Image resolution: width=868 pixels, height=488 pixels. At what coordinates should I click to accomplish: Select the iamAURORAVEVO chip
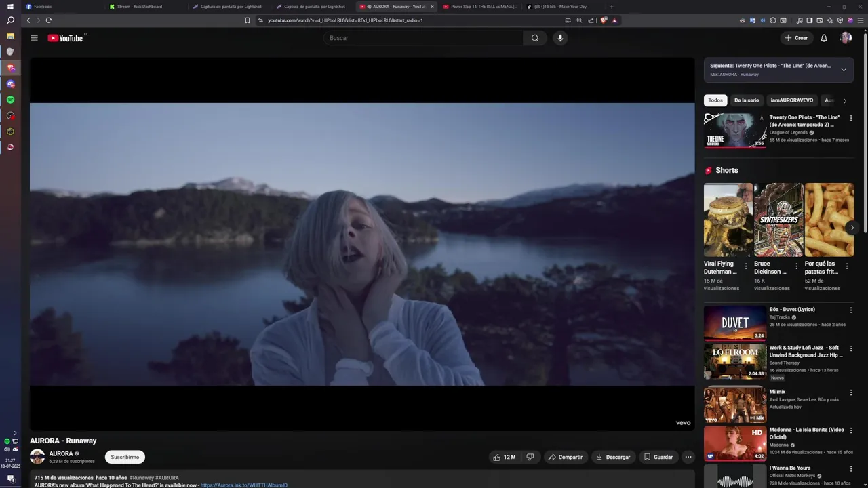(x=791, y=100)
